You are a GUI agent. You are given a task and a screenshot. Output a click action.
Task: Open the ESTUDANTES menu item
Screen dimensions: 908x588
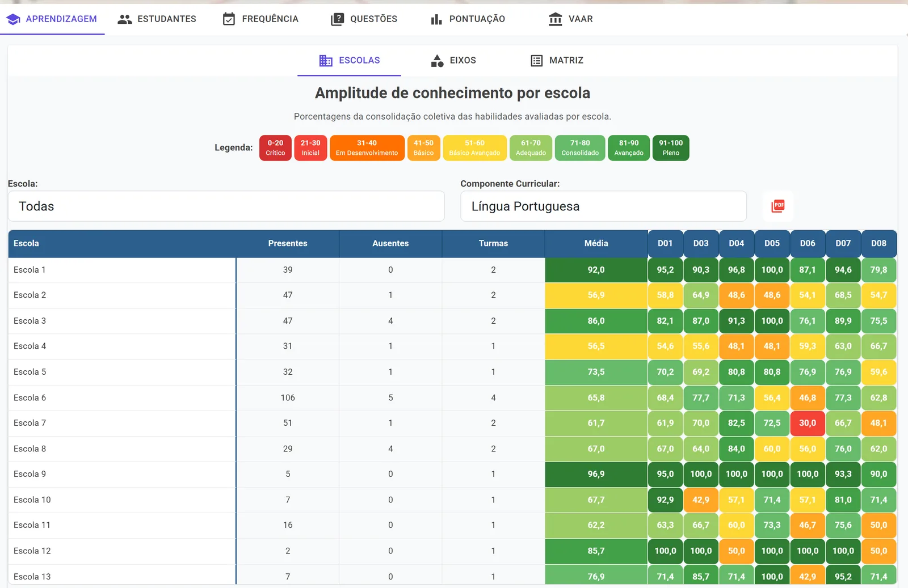click(157, 19)
